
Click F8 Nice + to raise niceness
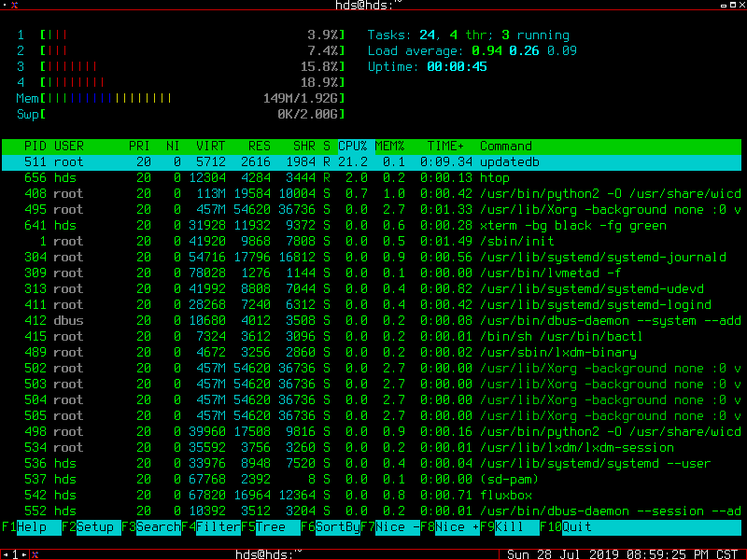point(450,527)
